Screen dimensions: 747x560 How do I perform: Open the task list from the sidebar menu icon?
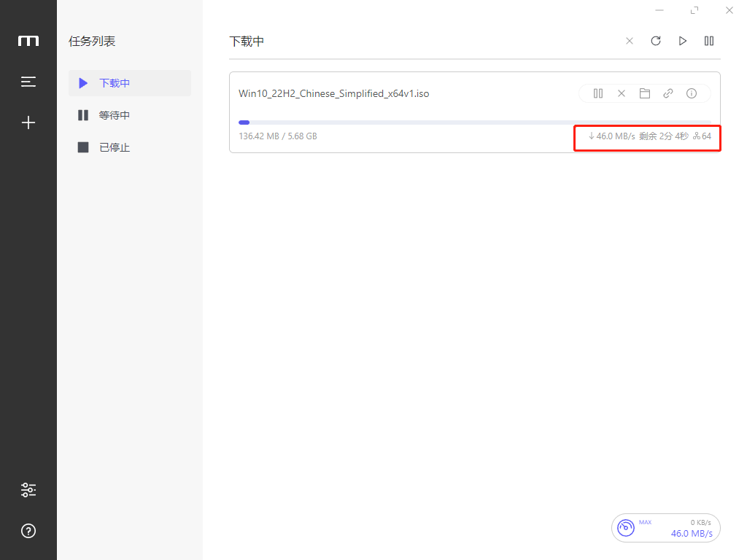click(x=28, y=82)
